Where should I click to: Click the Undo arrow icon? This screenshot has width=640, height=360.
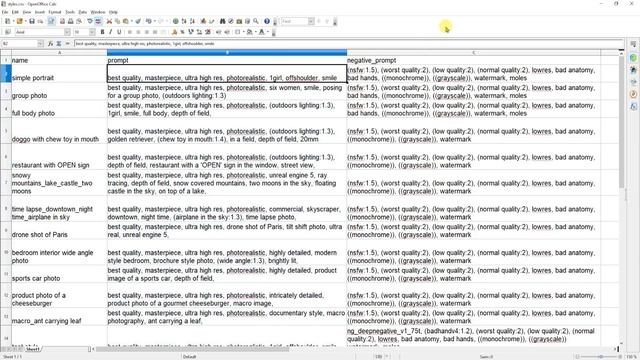(149, 21)
